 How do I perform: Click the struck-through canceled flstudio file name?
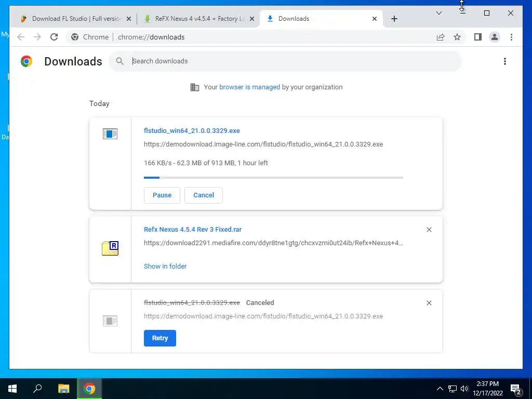[192, 303]
